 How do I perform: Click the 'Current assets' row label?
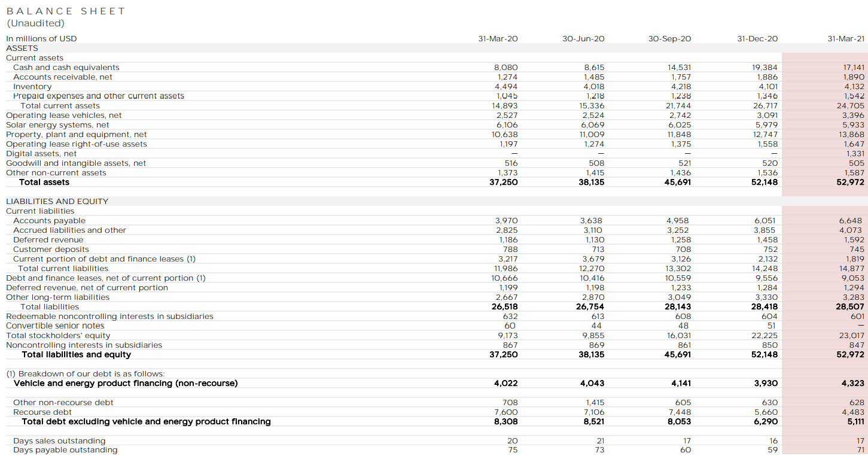(35, 57)
